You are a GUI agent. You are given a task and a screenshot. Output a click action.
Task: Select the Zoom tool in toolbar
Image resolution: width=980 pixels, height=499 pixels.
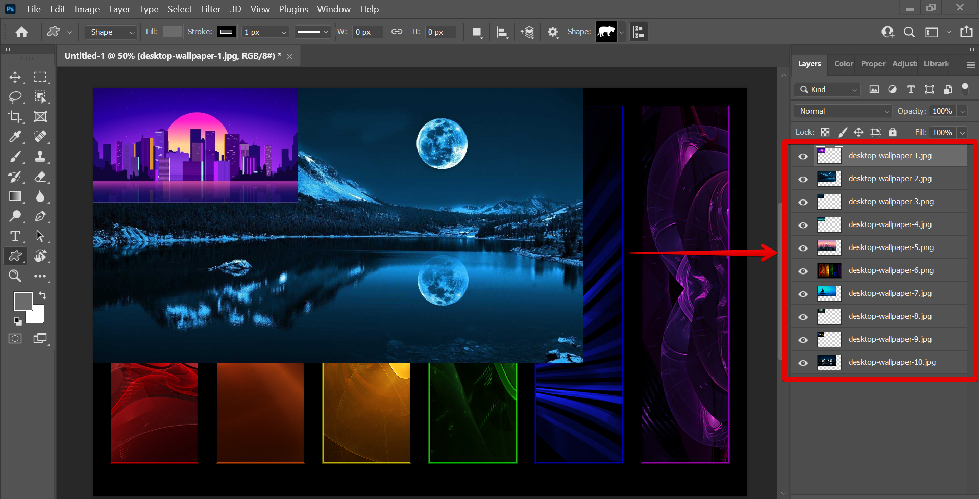click(15, 276)
